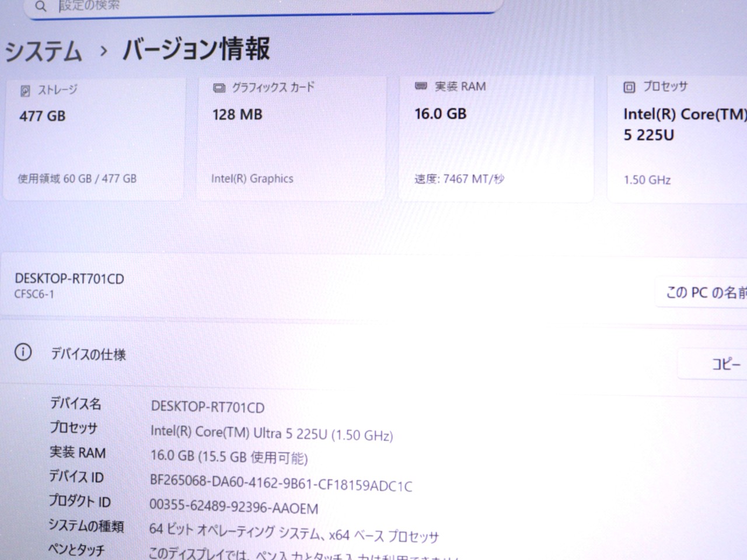
Task: Click the バージョン情報 page title
Action: tap(196, 49)
